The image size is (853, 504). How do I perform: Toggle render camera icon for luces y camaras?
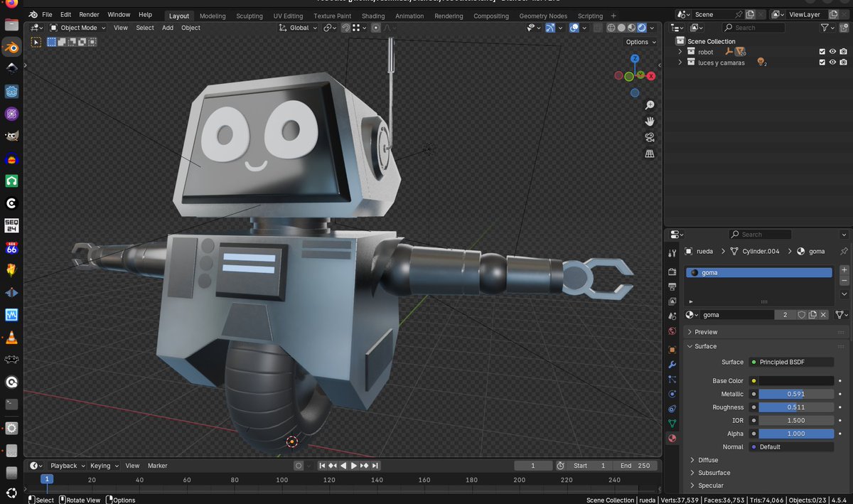(x=843, y=63)
